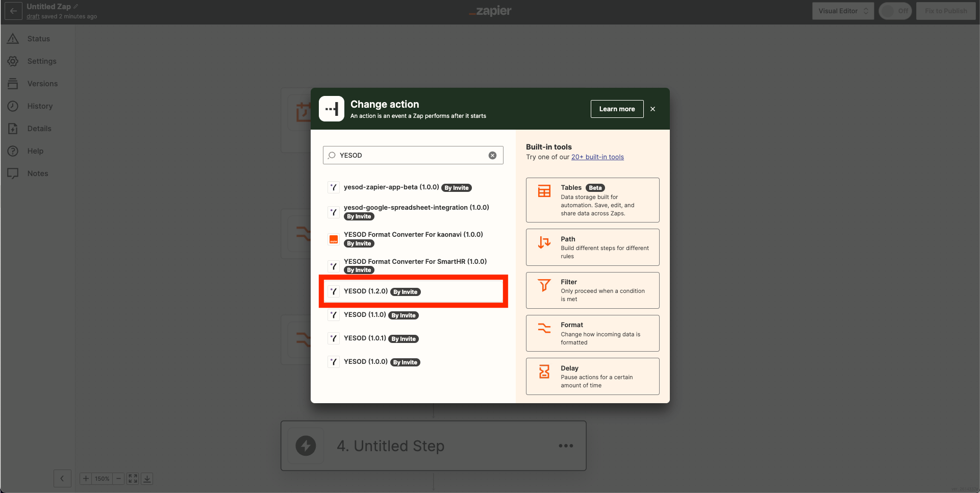Screen dimensions: 980x493
Task: Close the Change action dialog
Action: [652, 109]
